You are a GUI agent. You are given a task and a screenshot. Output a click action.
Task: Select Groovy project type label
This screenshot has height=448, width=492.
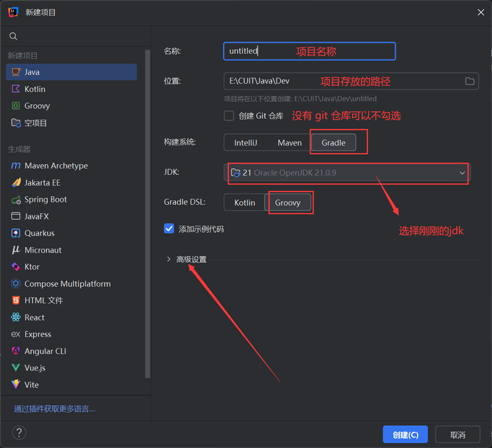37,106
